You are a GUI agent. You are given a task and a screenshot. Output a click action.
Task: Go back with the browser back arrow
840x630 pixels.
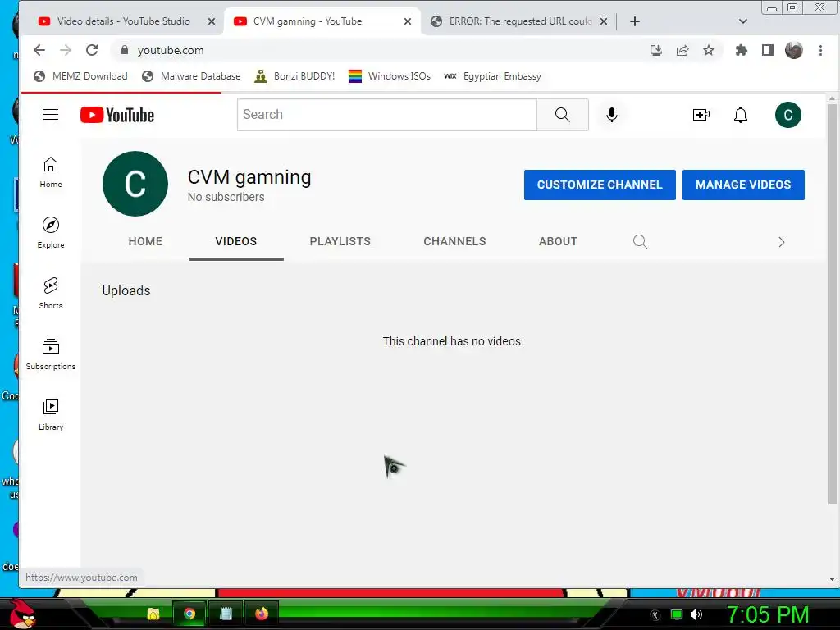pyautogui.click(x=39, y=50)
